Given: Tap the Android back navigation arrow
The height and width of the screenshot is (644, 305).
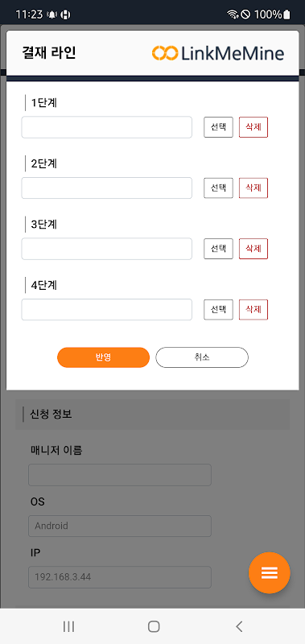Looking at the screenshot, I should pyautogui.click(x=239, y=626).
